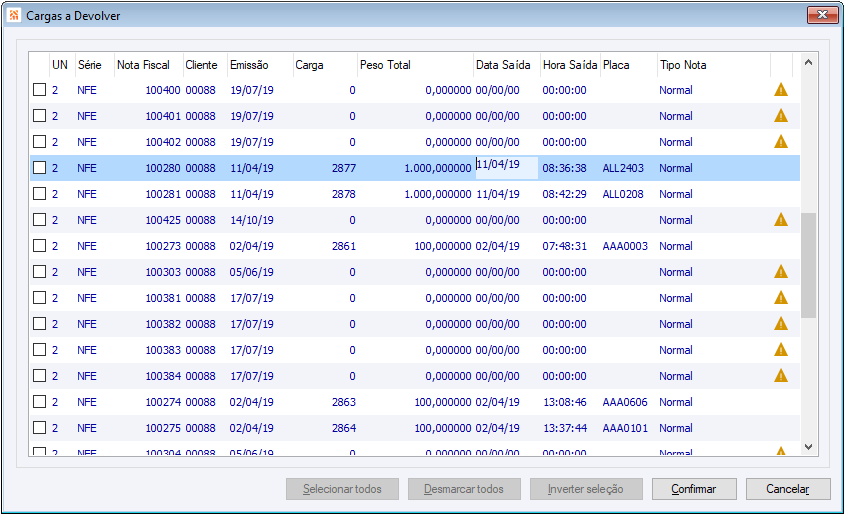This screenshot has width=845, height=515.
Task: Click carga value 2864
Action: (x=344, y=428)
